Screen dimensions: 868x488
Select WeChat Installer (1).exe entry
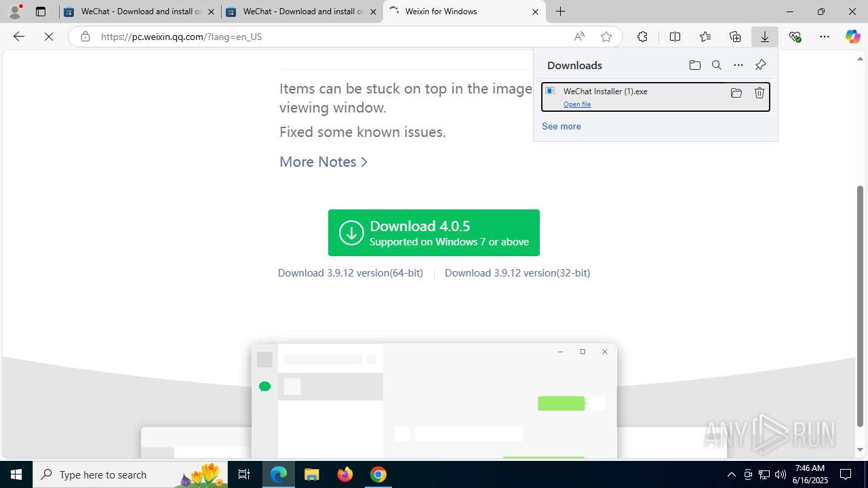pyautogui.click(x=655, y=97)
